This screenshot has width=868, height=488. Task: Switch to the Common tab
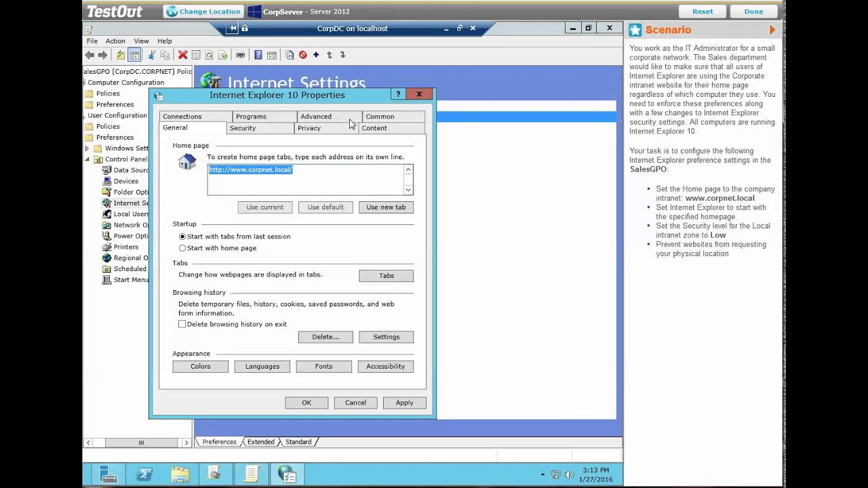tap(393, 117)
